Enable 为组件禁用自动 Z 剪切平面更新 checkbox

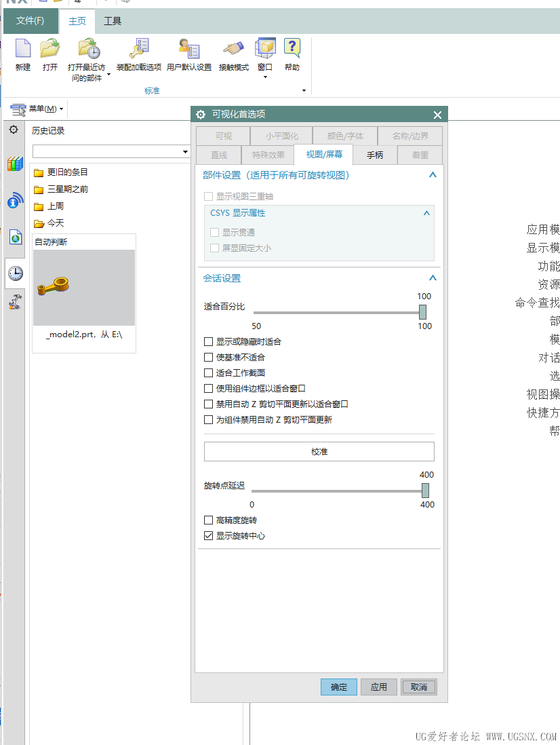[x=208, y=420]
